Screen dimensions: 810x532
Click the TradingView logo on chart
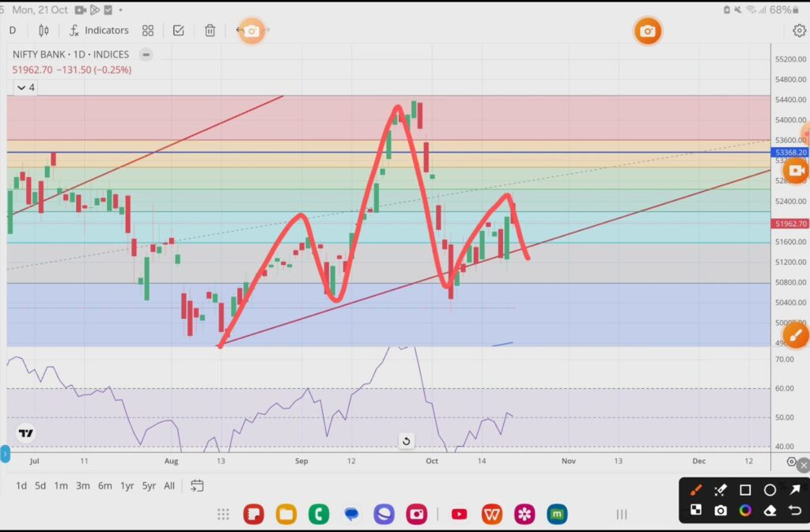(26, 433)
